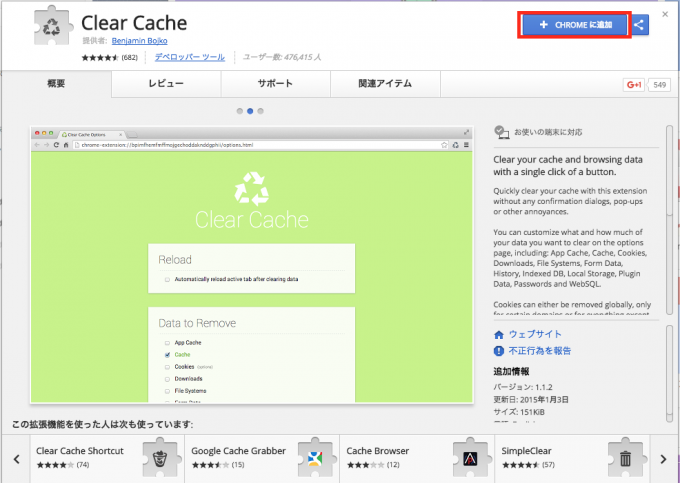680x483 pixels.
Task: Click the 'サイズ: 151KiB' text
Action: [519, 412]
